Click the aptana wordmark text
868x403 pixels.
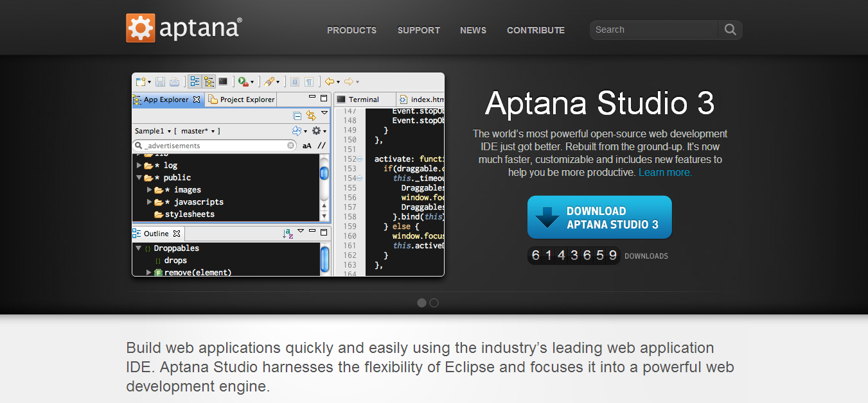(x=200, y=29)
